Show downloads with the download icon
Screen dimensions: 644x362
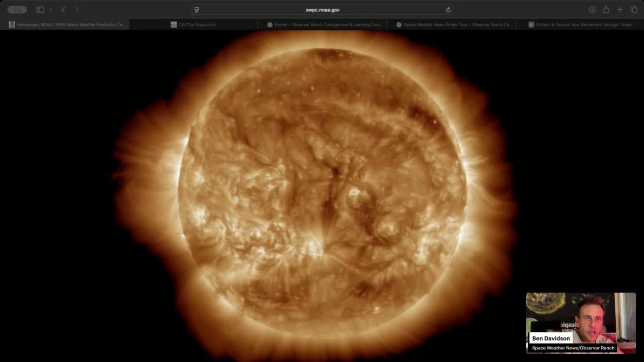(x=592, y=10)
